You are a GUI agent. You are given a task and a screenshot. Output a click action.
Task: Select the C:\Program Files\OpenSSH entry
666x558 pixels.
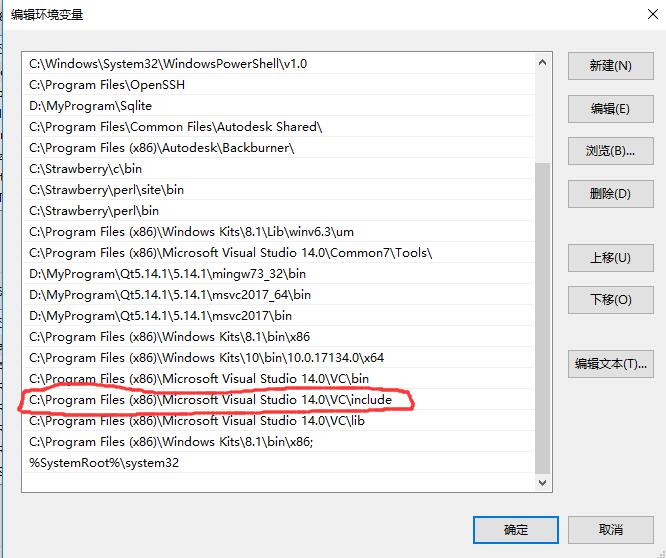pos(279,85)
